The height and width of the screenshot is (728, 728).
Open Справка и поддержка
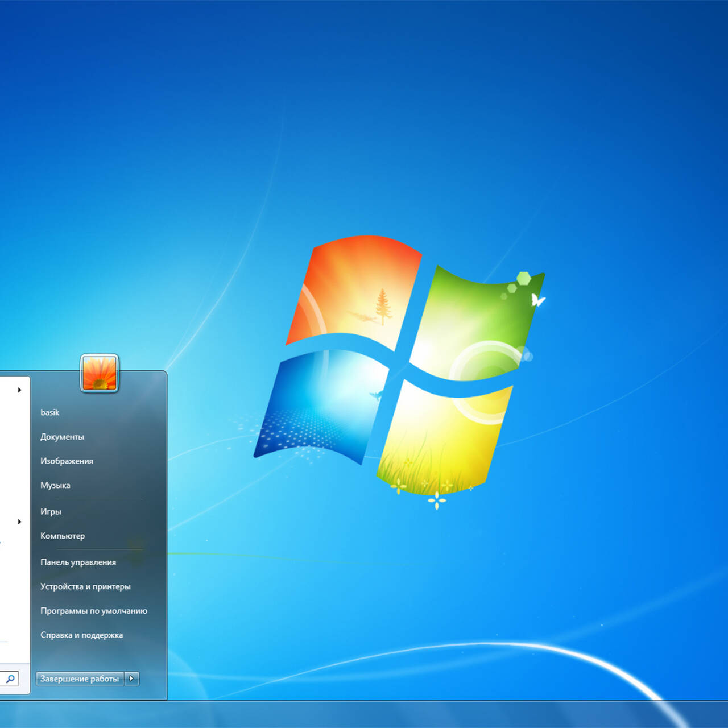[x=82, y=635]
